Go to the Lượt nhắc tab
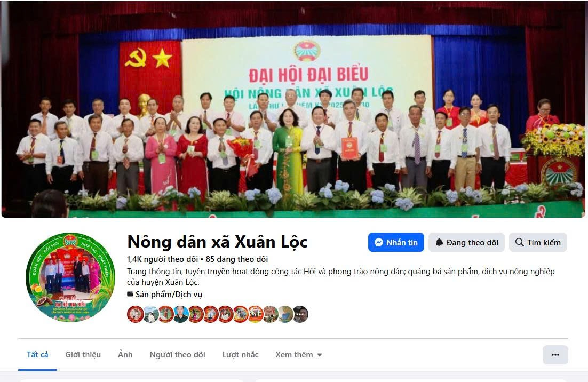588x382 pixels. [x=240, y=355]
